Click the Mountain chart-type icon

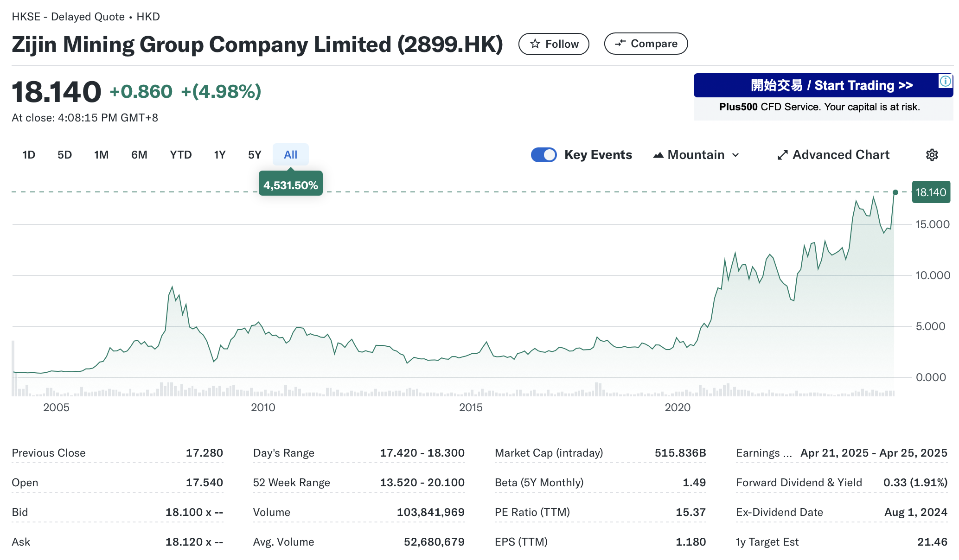[x=658, y=155]
